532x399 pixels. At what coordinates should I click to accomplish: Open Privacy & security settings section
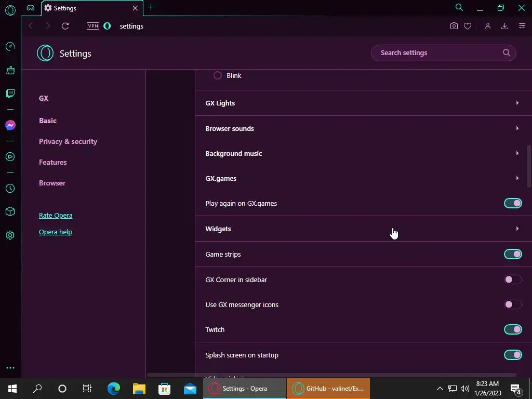click(x=68, y=141)
